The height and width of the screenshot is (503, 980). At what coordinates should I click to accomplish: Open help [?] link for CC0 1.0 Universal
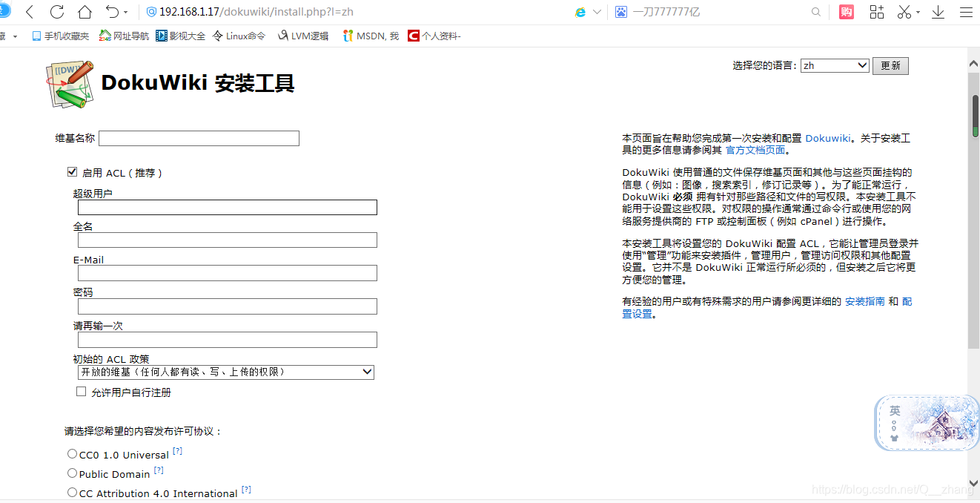(177, 451)
